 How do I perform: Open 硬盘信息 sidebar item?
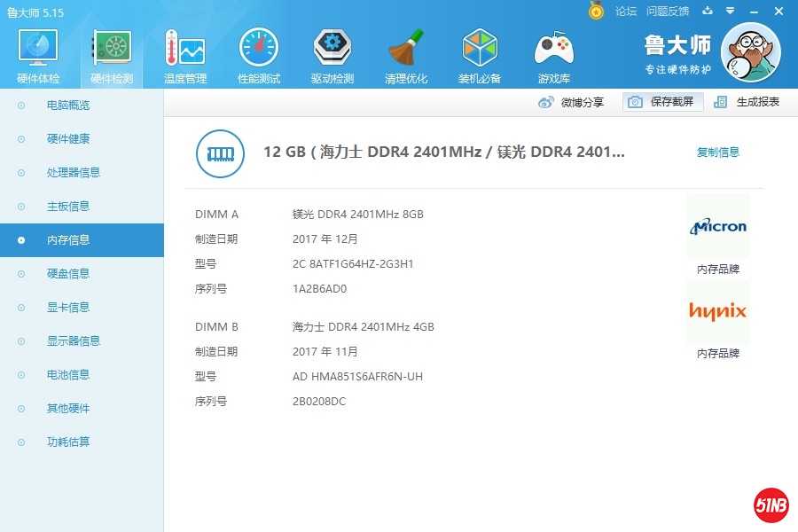[x=68, y=274]
